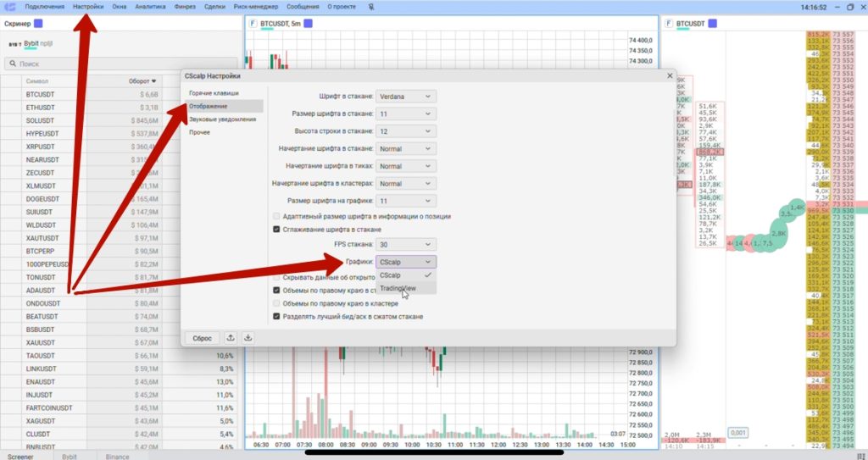
Task: Open FPS стакана dropdown
Action: (406, 244)
